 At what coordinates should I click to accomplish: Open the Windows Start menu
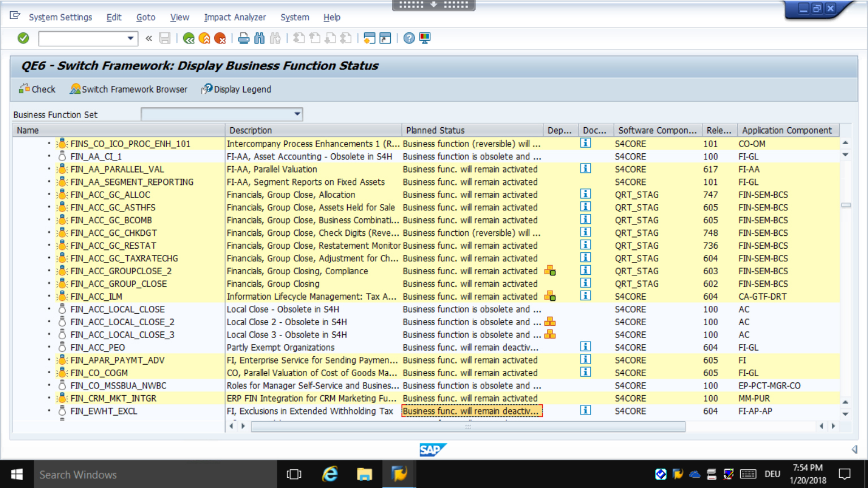[x=17, y=474]
